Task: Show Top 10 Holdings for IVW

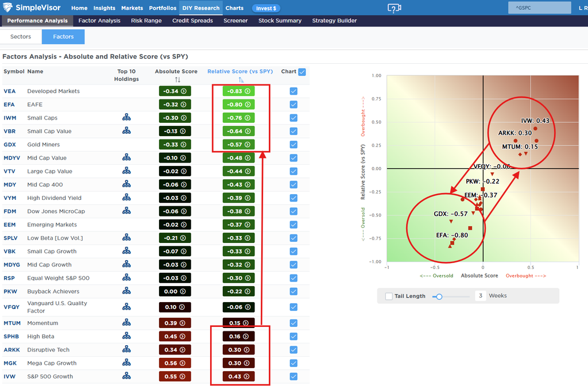Action: click(126, 376)
